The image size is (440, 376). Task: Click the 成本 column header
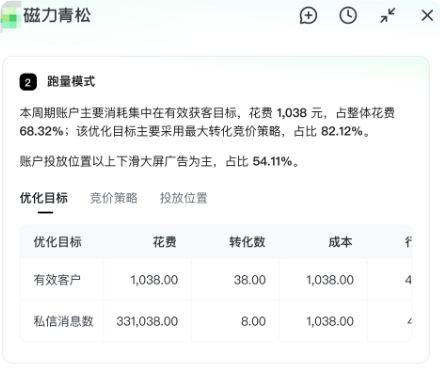pyautogui.click(x=340, y=242)
